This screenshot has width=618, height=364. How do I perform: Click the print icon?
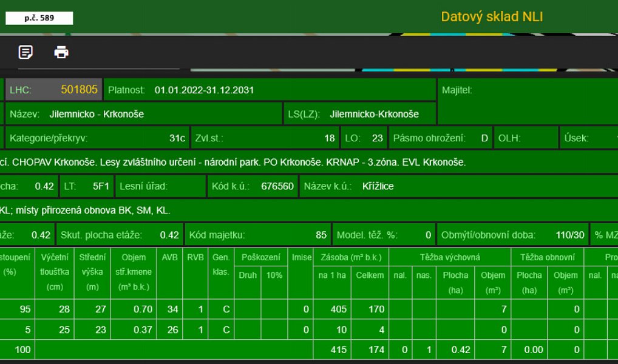[61, 52]
